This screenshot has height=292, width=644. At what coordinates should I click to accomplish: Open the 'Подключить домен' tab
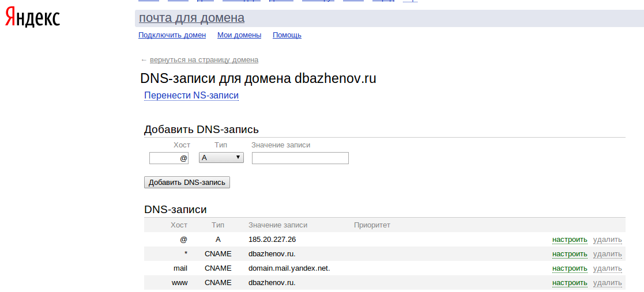[172, 35]
